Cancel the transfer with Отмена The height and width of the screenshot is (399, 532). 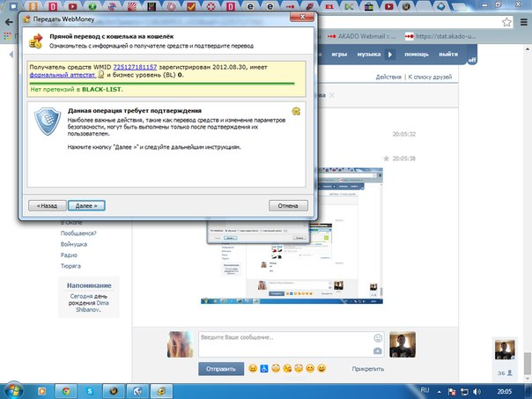tap(288, 205)
